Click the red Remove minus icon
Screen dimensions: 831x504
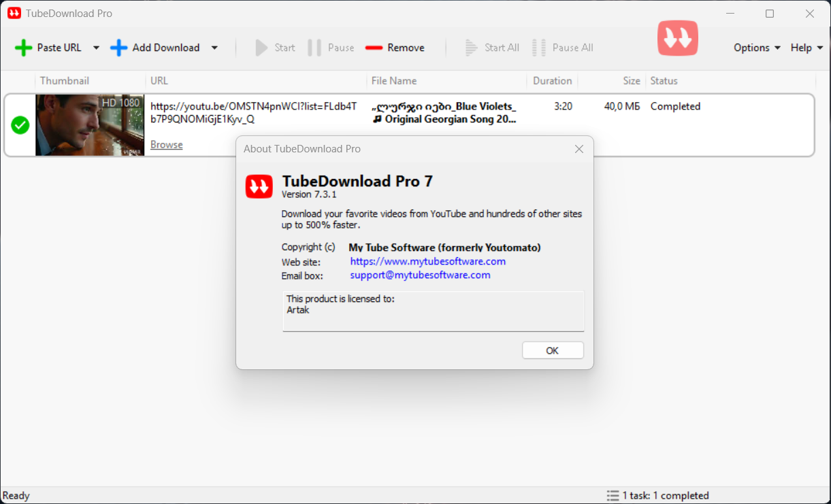[x=374, y=48]
